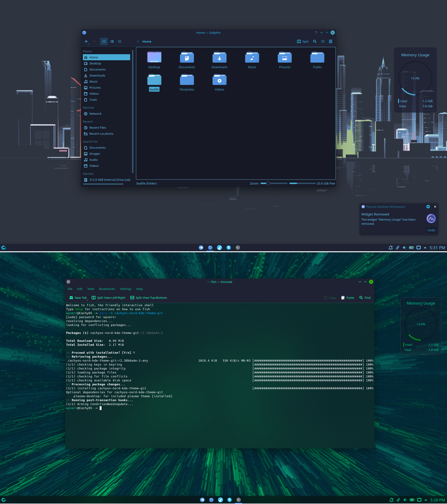
Task: Open Network under Remote section
Action: [x=95, y=114]
